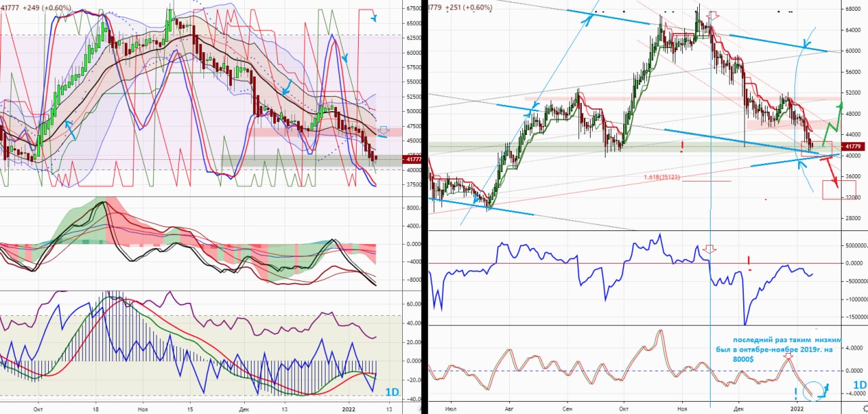Click red exclamation mark on green support band
The width and height of the screenshot is (868, 414).
coord(682,145)
